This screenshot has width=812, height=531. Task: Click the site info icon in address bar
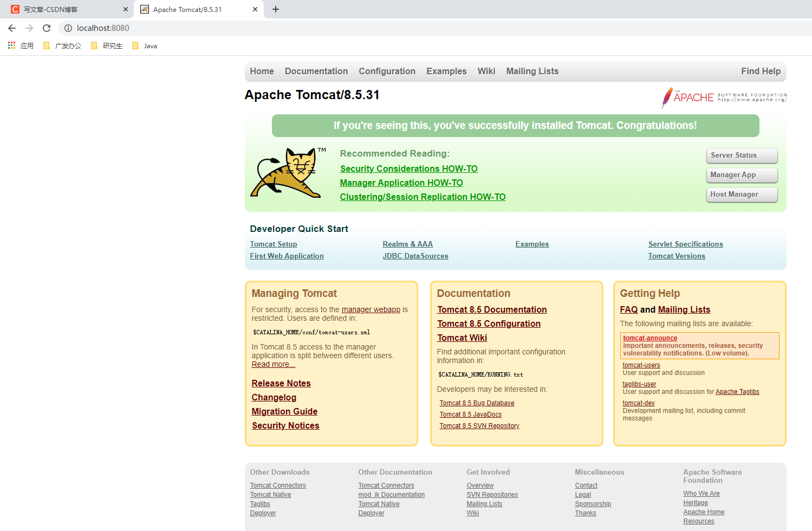[x=68, y=28]
